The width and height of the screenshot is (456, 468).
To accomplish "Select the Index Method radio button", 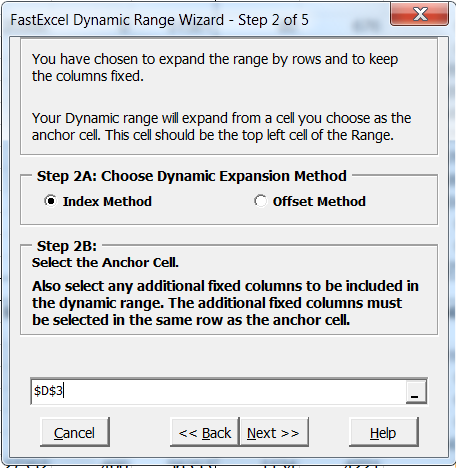I will (x=51, y=201).
